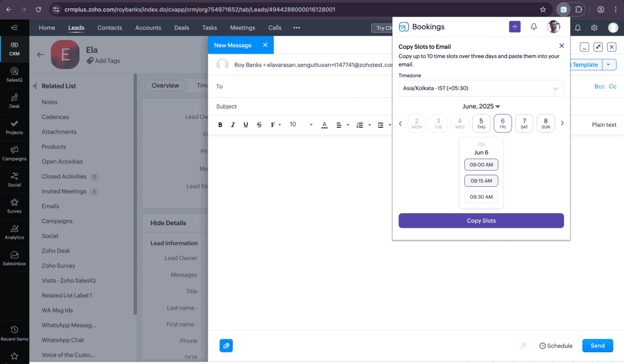This screenshot has height=364, width=624.
Task: Open the Tasks tab
Action: coord(209,28)
